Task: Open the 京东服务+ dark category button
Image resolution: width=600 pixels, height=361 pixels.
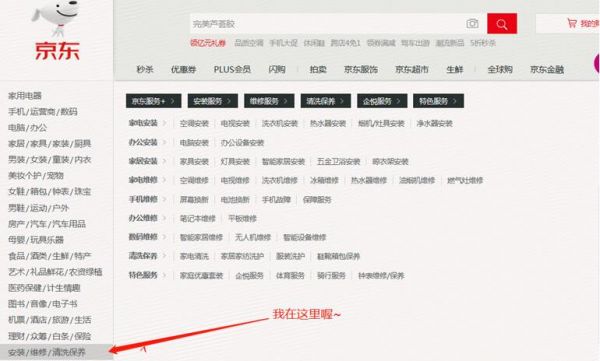Action: 153,101
